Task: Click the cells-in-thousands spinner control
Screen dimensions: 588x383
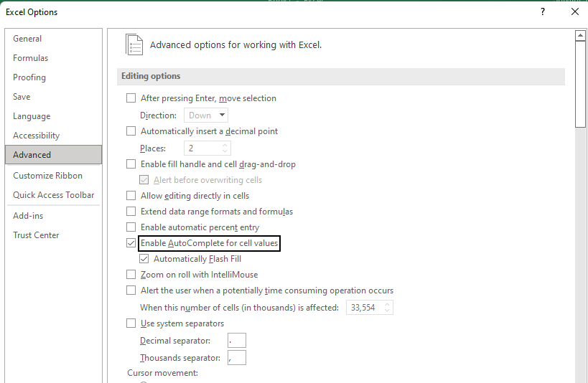Action: [388, 308]
